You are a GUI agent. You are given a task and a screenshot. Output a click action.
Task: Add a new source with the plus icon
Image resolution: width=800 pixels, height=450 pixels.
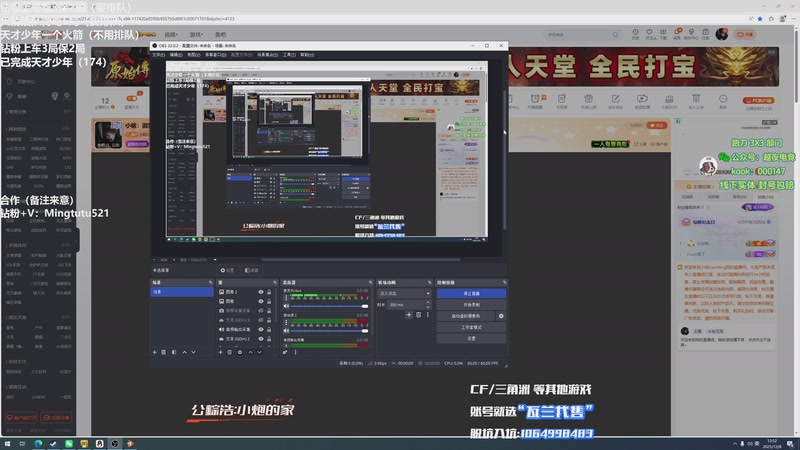[x=220, y=352]
